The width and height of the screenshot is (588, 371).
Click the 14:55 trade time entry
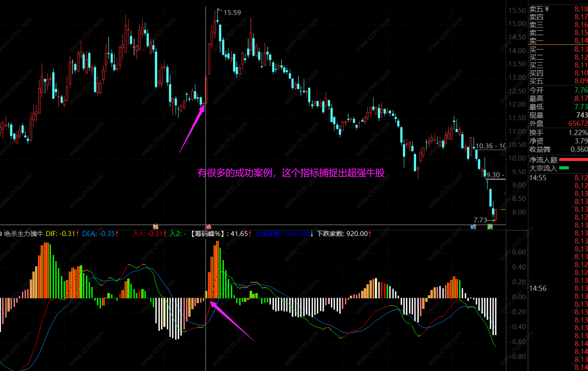pos(538,178)
